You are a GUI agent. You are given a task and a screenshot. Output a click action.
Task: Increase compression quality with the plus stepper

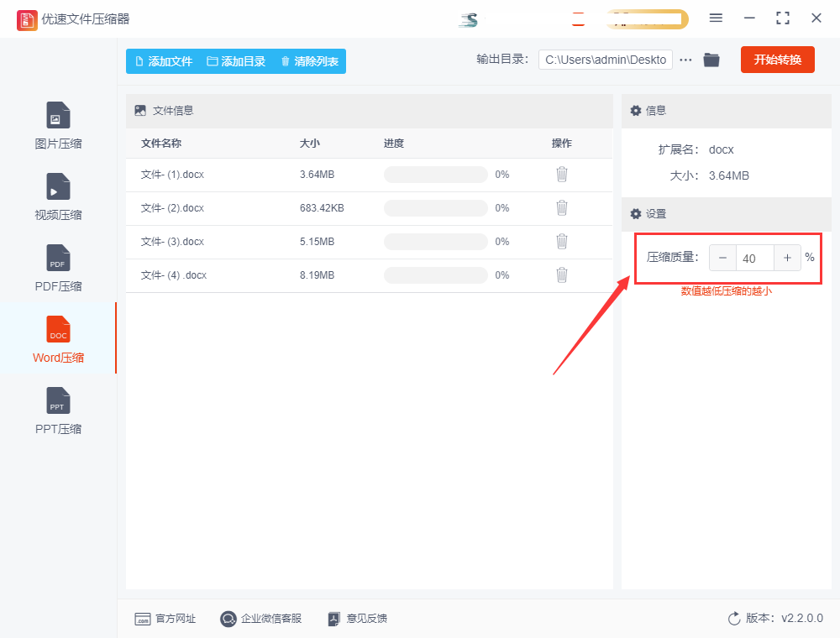(x=787, y=258)
